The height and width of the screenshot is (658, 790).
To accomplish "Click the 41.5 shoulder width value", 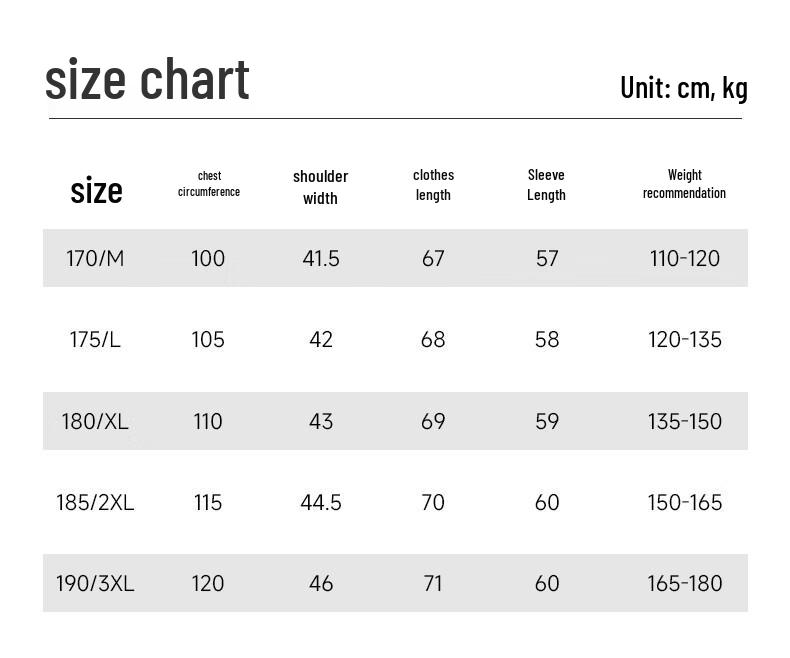I will point(321,258).
